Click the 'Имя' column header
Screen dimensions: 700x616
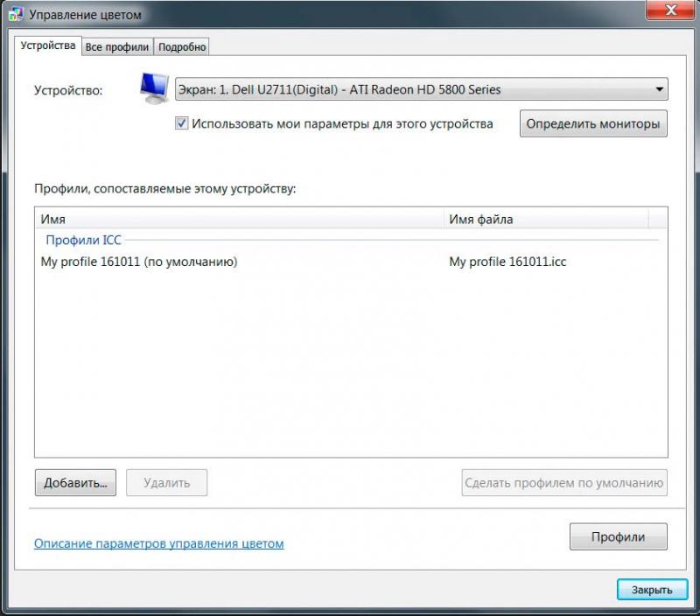(x=239, y=219)
